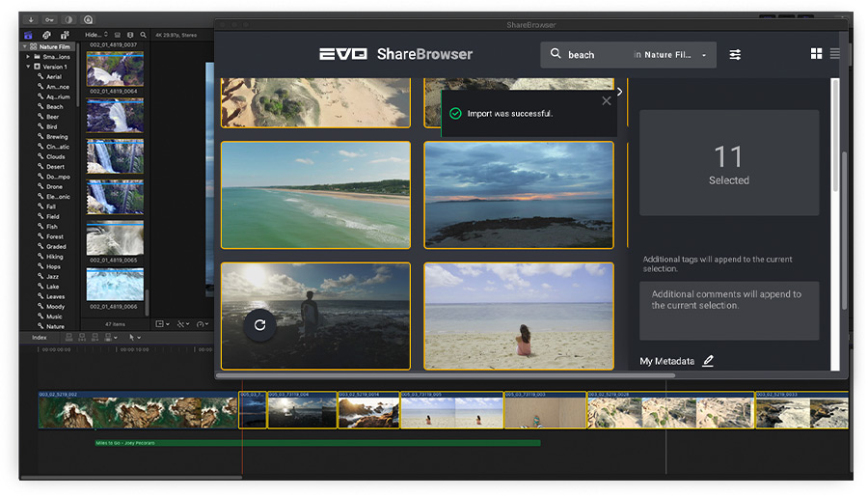Select the sunset over sea thumbnail
This screenshot has height=496, width=868.
[x=519, y=195]
